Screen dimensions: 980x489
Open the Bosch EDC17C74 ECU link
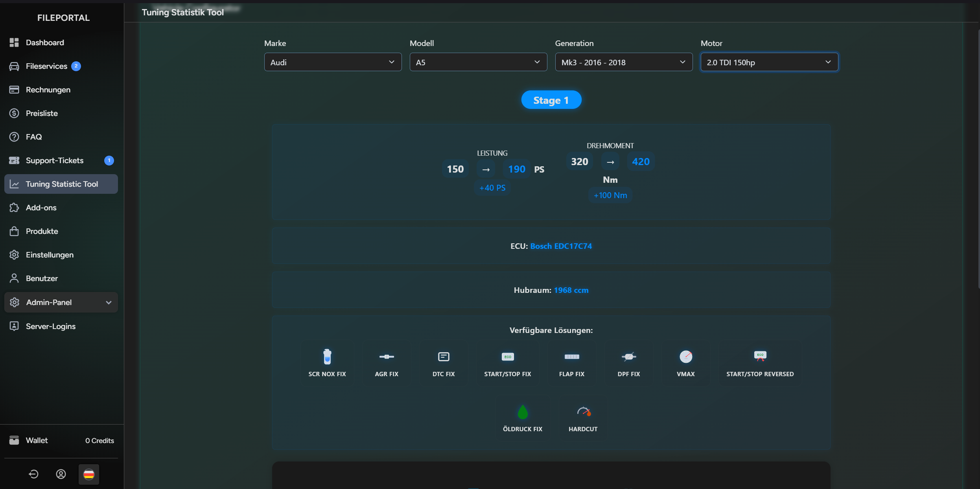561,246
